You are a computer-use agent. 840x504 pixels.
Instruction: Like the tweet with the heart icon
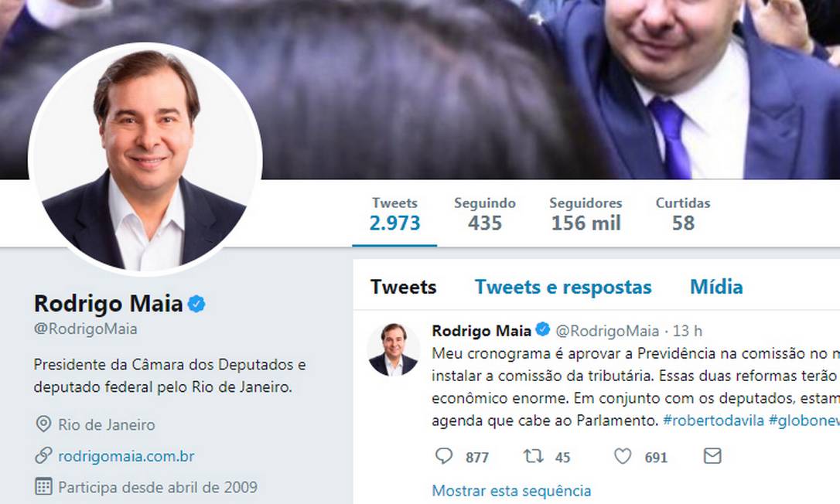[x=623, y=456]
